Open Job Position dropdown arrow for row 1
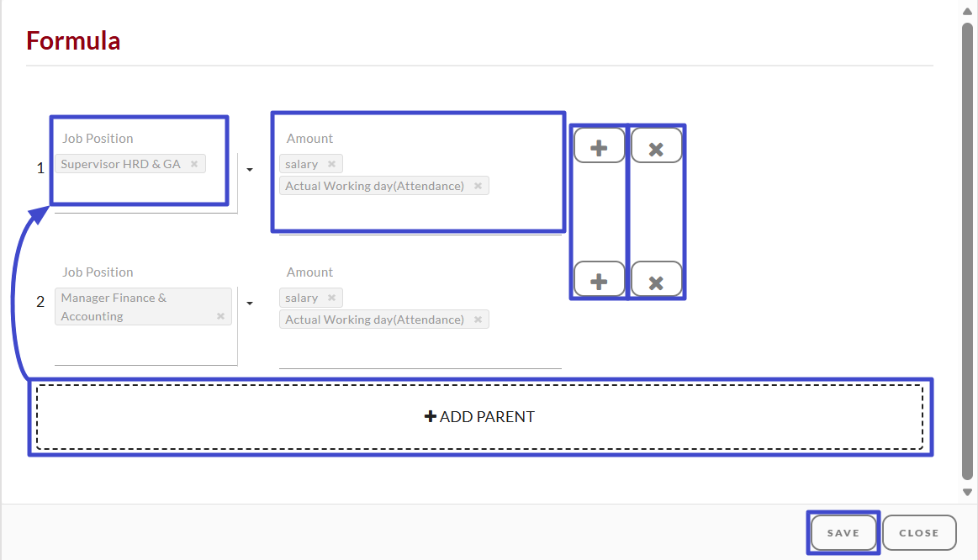Image resolution: width=978 pixels, height=560 pixels. coord(250,170)
